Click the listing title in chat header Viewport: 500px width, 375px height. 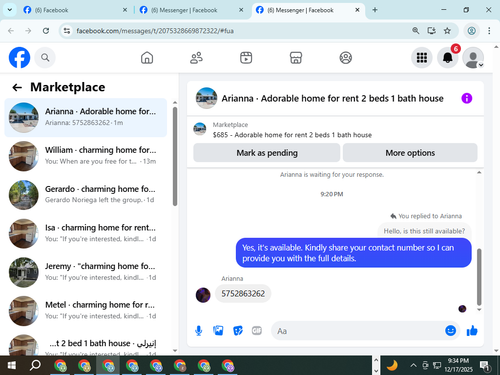point(333,98)
